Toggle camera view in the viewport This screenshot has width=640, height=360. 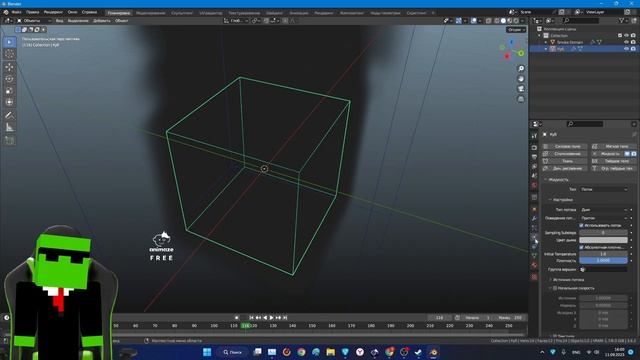(521, 89)
